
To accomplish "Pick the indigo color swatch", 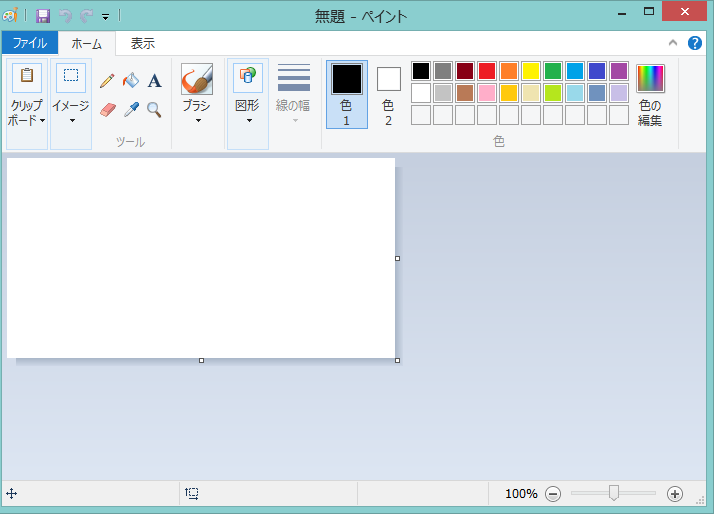I will 597,71.
